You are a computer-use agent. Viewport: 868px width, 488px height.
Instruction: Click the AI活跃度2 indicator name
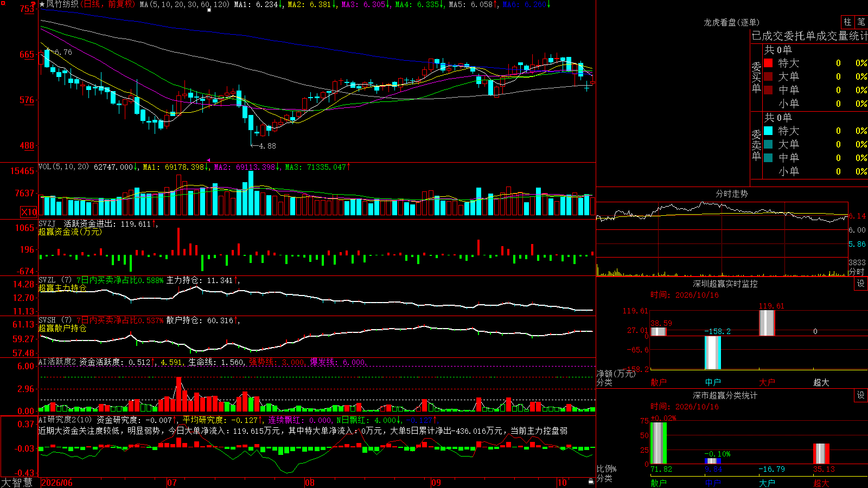click(58, 362)
